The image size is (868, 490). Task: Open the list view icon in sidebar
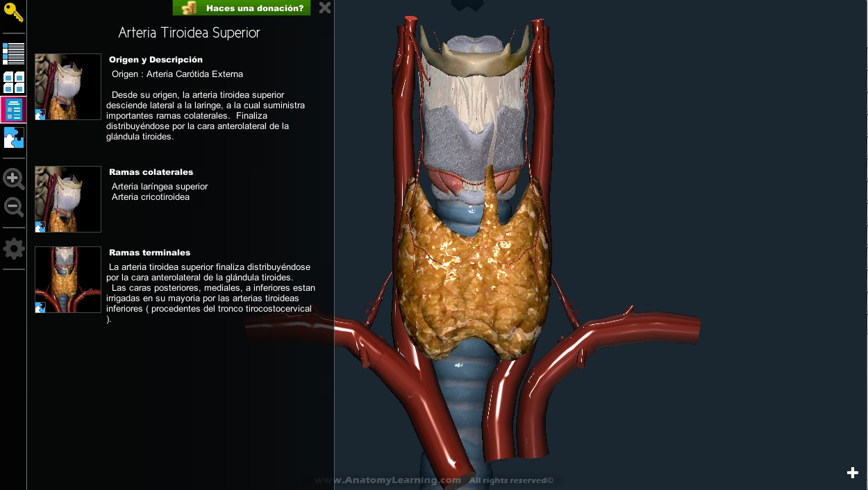(x=13, y=53)
